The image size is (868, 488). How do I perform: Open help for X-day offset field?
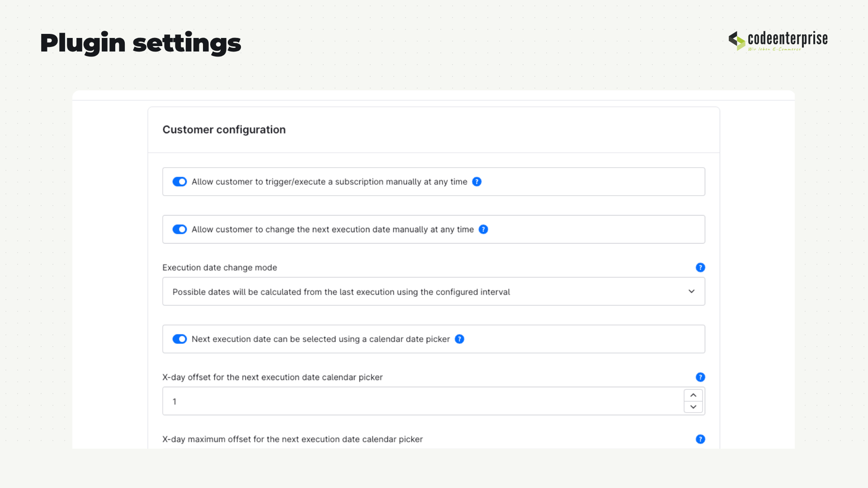[700, 377]
